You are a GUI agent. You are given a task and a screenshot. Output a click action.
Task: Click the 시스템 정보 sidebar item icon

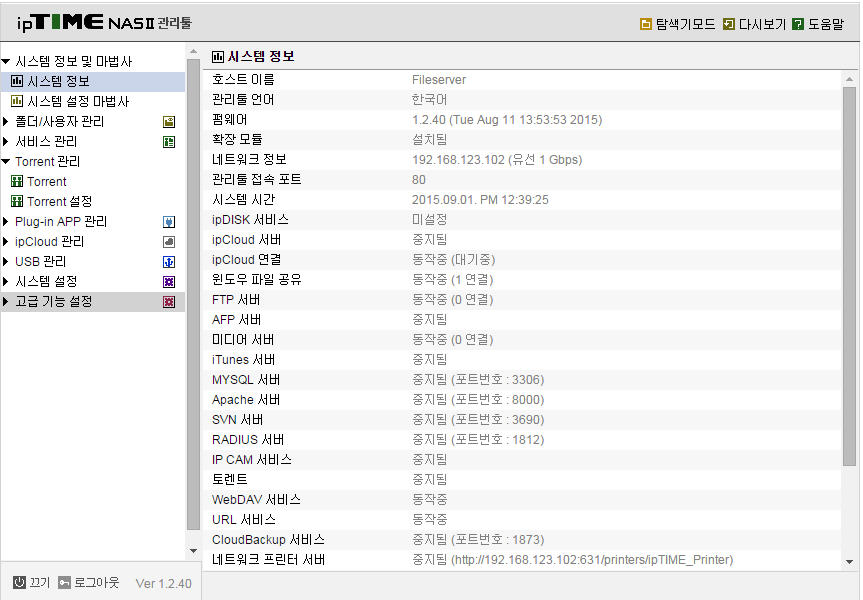click(x=17, y=81)
